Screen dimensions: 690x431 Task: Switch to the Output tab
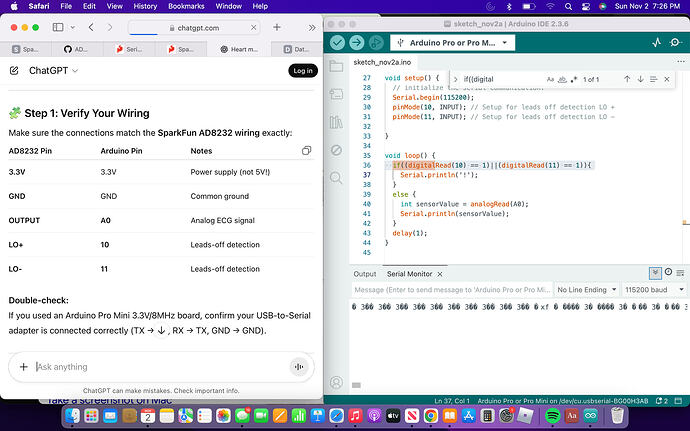[364, 273]
